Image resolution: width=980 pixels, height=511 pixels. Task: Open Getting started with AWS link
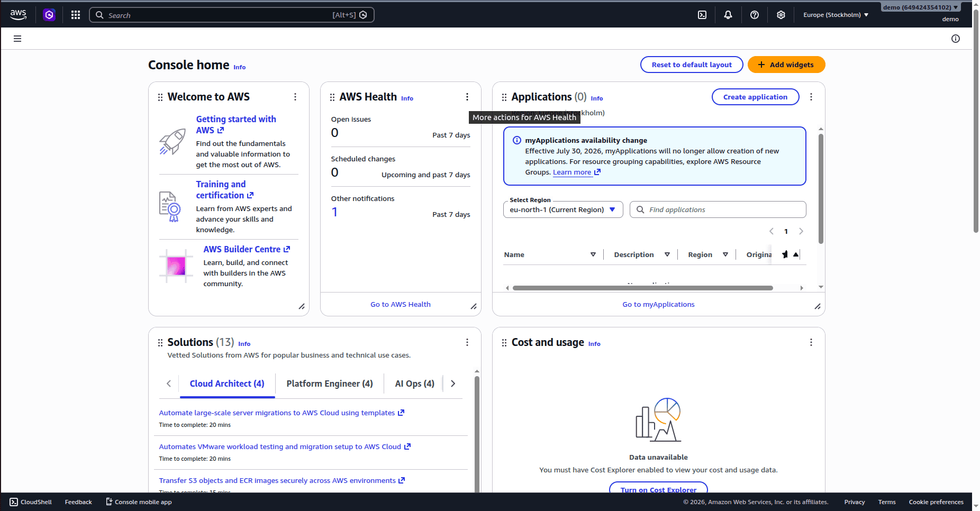[x=236, y=124]
